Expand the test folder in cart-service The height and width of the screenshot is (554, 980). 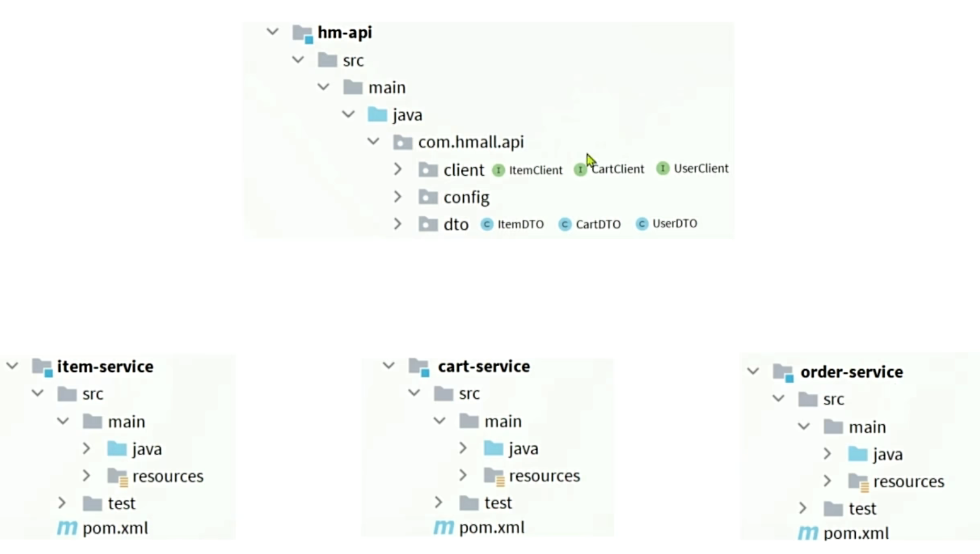point(438,502)
